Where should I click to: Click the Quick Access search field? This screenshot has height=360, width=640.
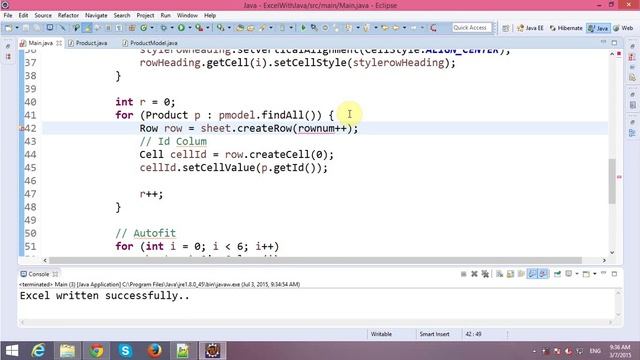471,28
